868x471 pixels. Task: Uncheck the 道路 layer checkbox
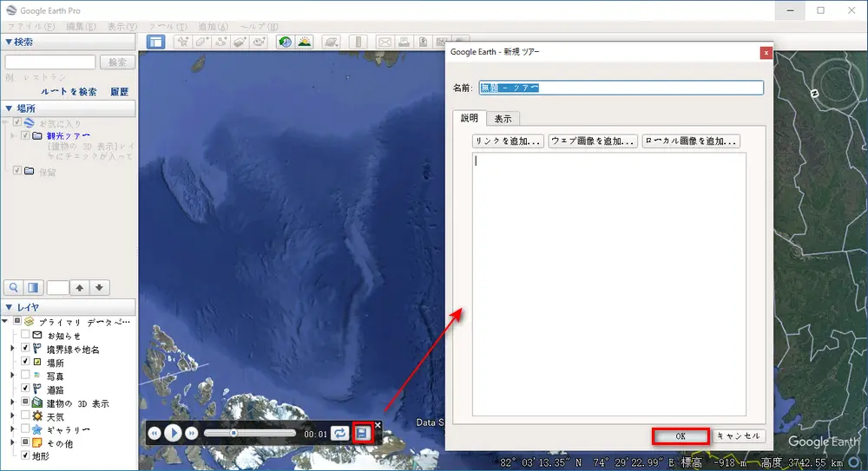pyautogui.click(x=25, y=389)
